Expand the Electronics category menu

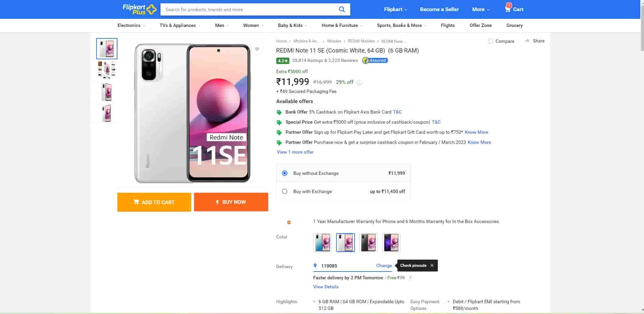coord(131,26)
